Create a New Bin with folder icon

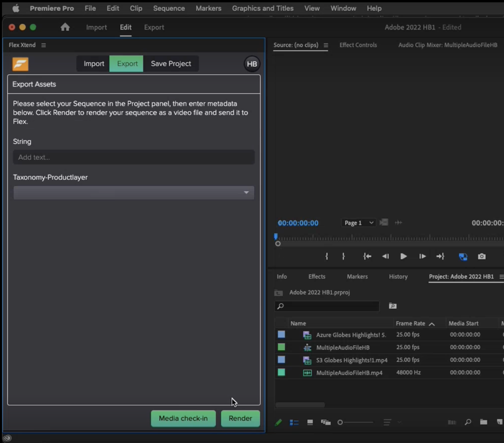click(483, 422)
